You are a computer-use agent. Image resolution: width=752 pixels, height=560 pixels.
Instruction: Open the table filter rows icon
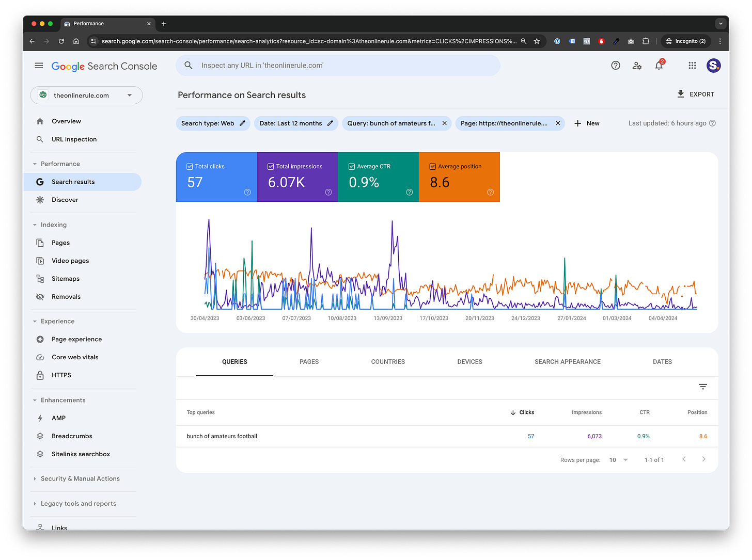coord(703,387)
